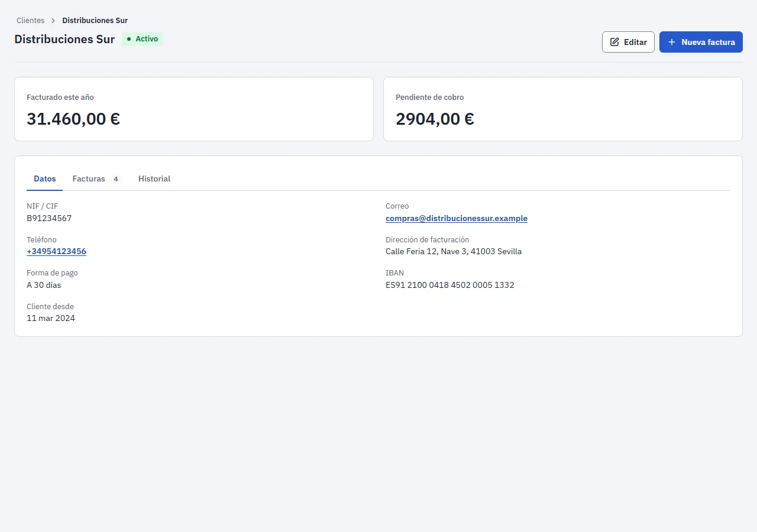Click the Pendiente de cobro label

click(430, 97)
